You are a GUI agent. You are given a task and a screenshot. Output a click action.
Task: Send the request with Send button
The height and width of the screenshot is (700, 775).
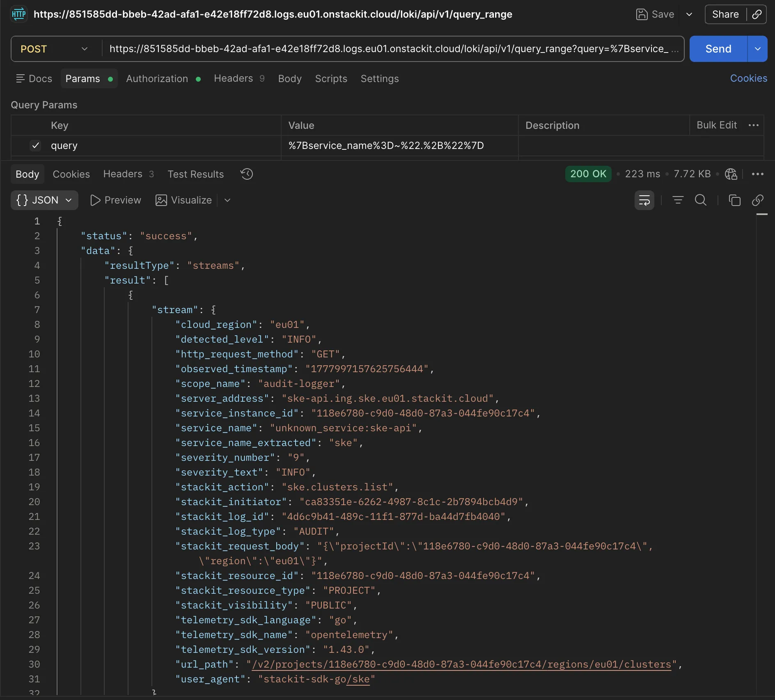[x=718, y=49]
